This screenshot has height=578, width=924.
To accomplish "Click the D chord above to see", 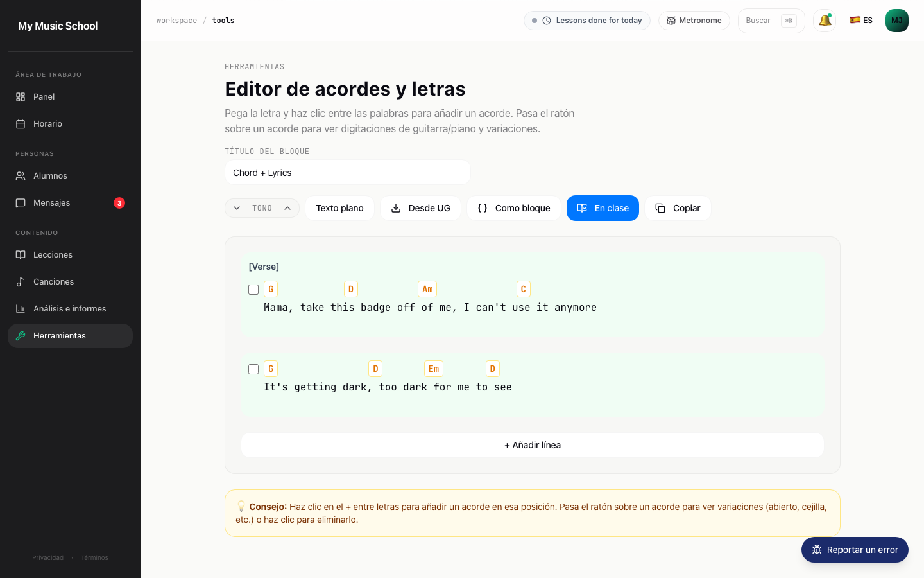I will click(x=493, y=369).
